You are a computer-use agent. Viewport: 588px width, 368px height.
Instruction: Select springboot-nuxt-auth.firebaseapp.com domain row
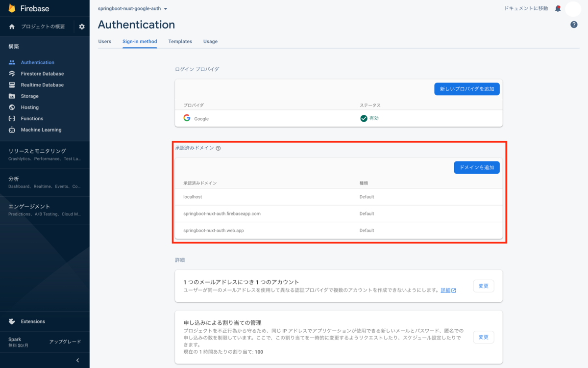pyautogui.click(x=339, y=213)
